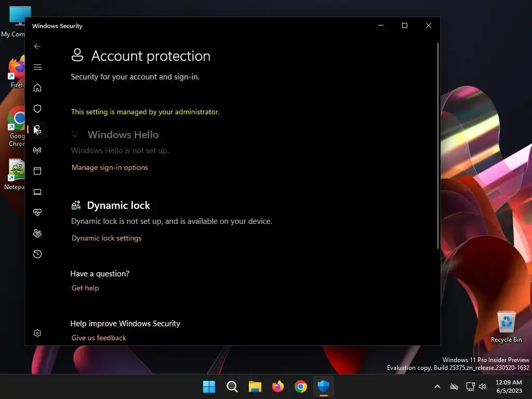This screenshot has width=532, height=399.
Task: Click Manage sign-in options link
Action: pyautogui.click(x=110, y=168)
